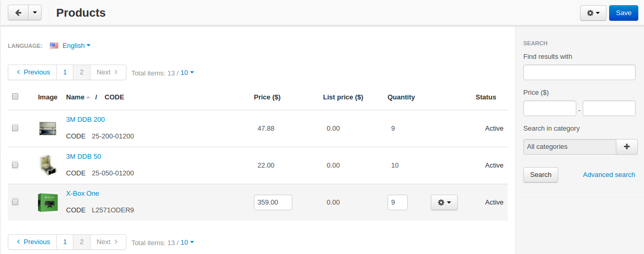Image resolution: width=644 pixels, height=254 pixels.
Task: Click the US flag language icon
Action: coord(54,46)
